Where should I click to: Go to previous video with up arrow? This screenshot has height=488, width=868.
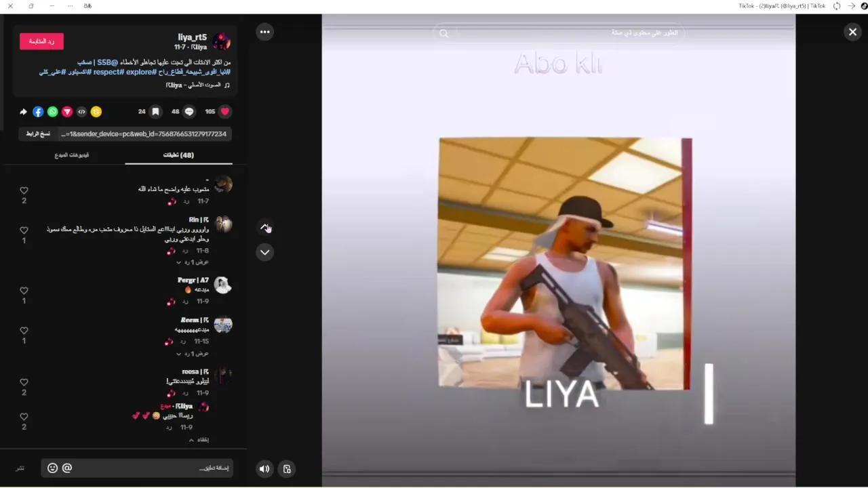coord(264,227)
